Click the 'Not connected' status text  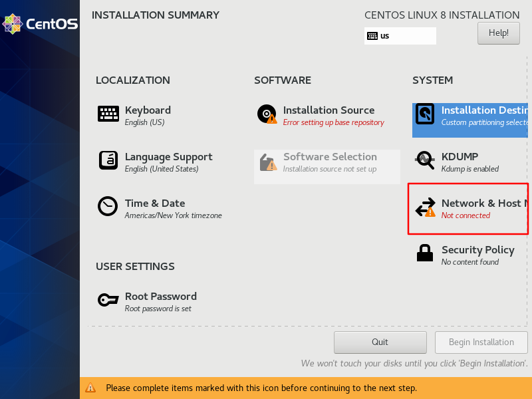click(x=465, y=215)
